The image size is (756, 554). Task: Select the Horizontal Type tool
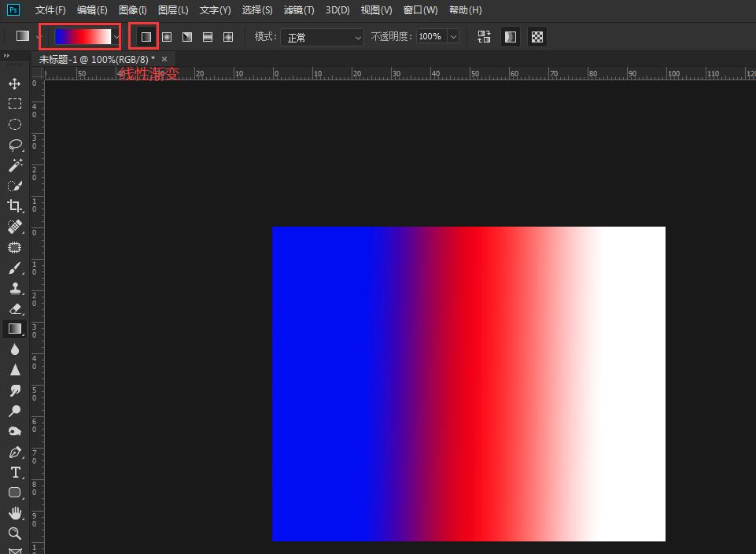14,472
